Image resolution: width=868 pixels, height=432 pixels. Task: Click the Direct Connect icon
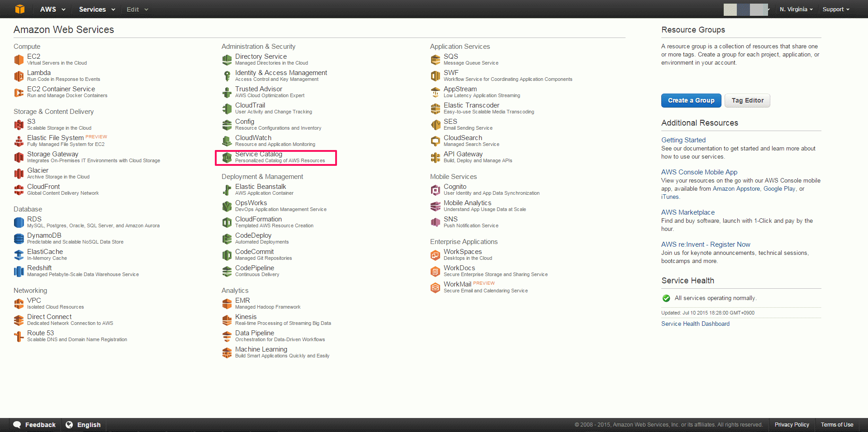[x=19, y=320]
